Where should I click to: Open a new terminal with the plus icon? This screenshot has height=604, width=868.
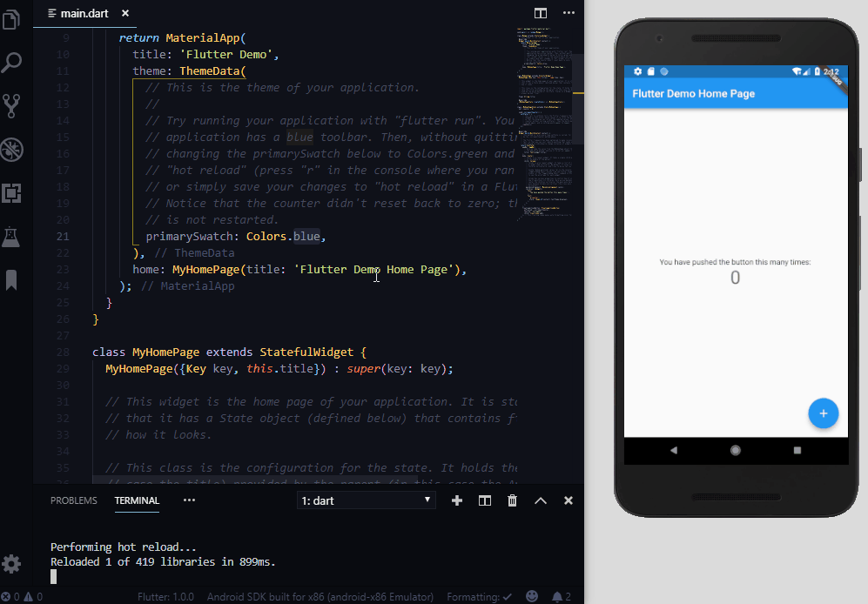pyautogui.click(x=457, y=500)
